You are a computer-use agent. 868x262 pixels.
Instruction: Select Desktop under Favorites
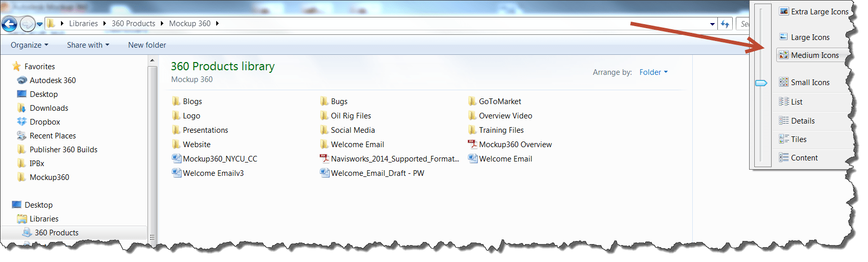tap(37, 94)
